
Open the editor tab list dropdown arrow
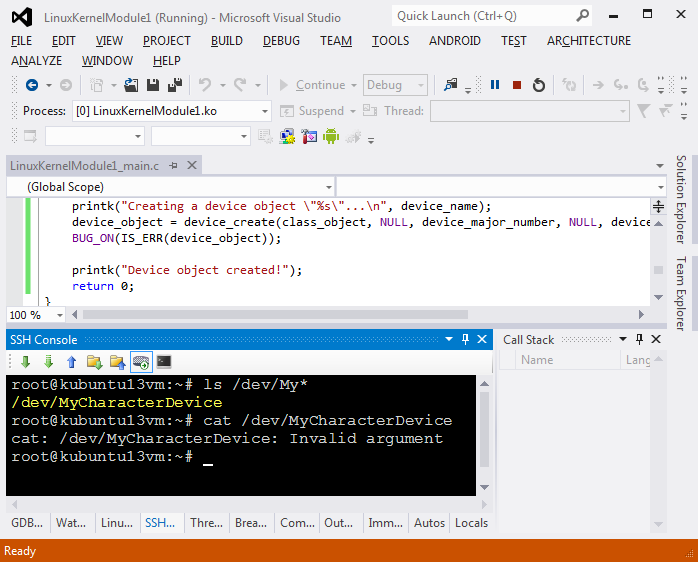[660, 166]
